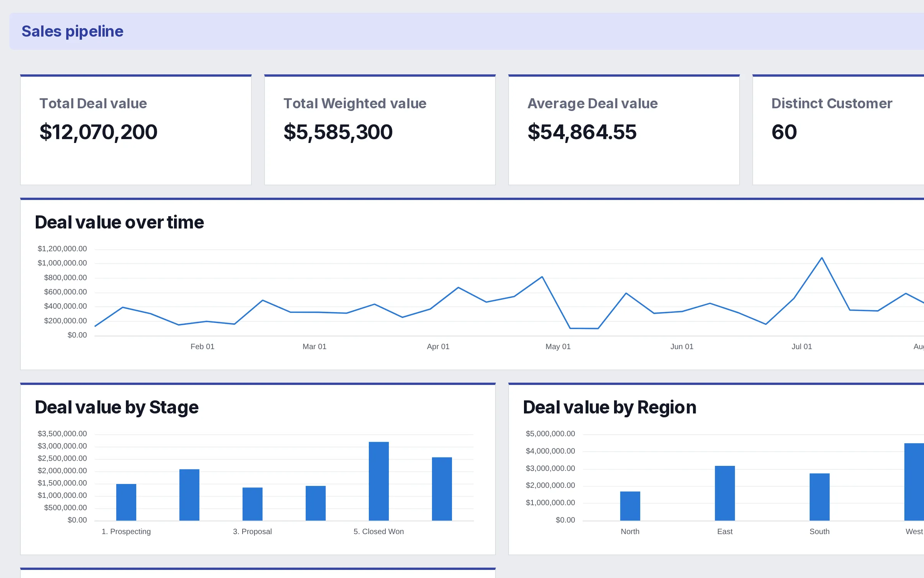The width and height of the screenshot is (924, 578).
Task: Click the South region bar
Action: (820, 497)
